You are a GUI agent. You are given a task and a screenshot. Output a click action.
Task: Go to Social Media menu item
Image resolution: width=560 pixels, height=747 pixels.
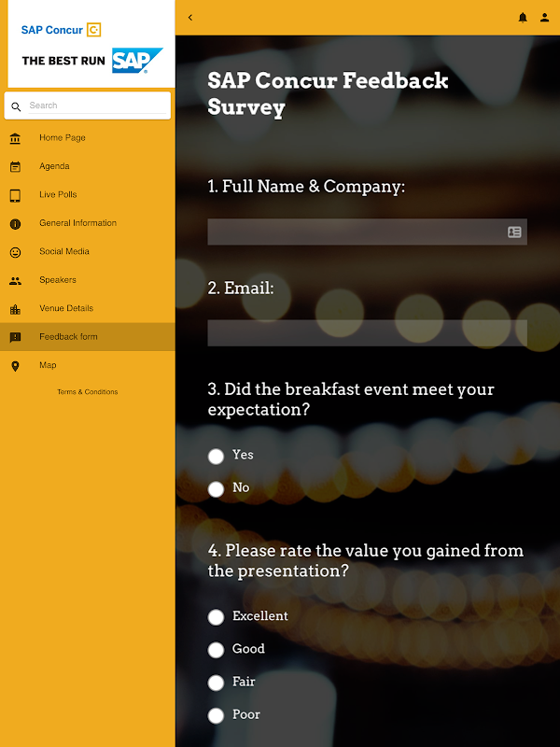click(x=88, y=251)
